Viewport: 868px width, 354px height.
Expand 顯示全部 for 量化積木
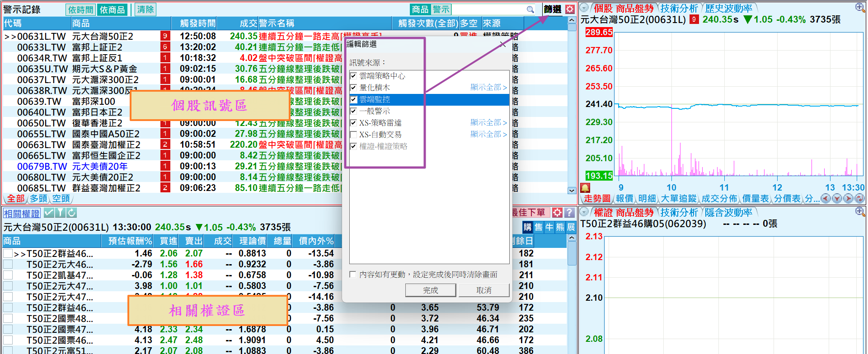pyautogui.click(x=488, y=88)
